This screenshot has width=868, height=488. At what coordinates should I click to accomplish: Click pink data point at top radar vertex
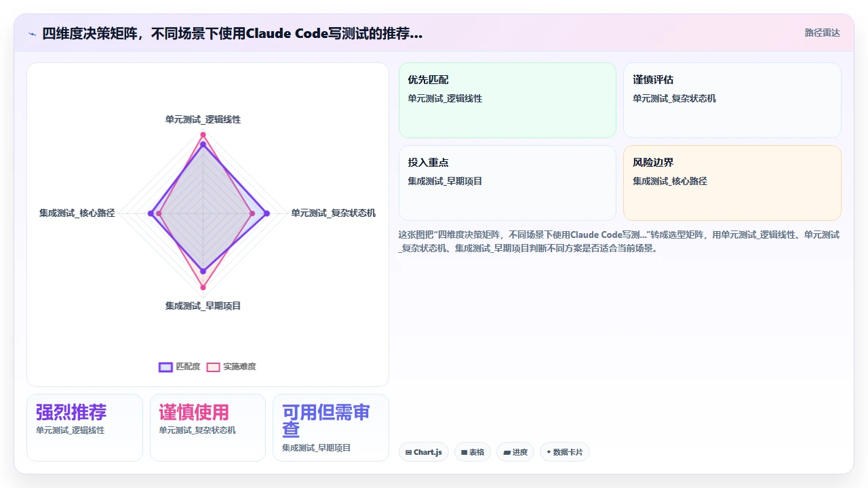(203, 135)
